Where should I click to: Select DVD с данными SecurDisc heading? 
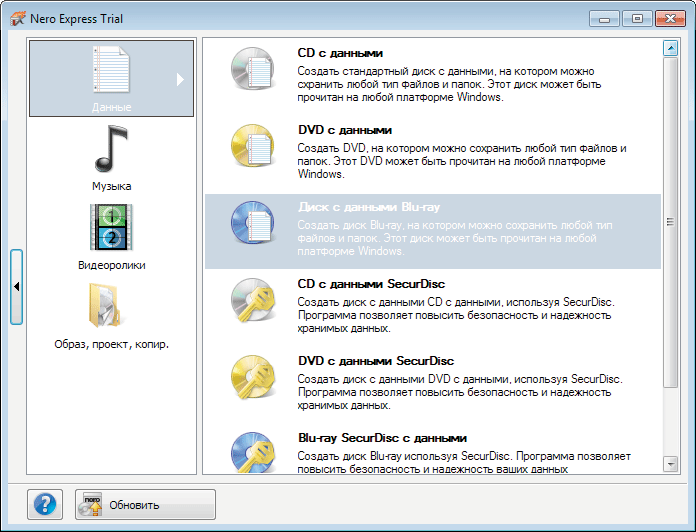coord(376,361)
